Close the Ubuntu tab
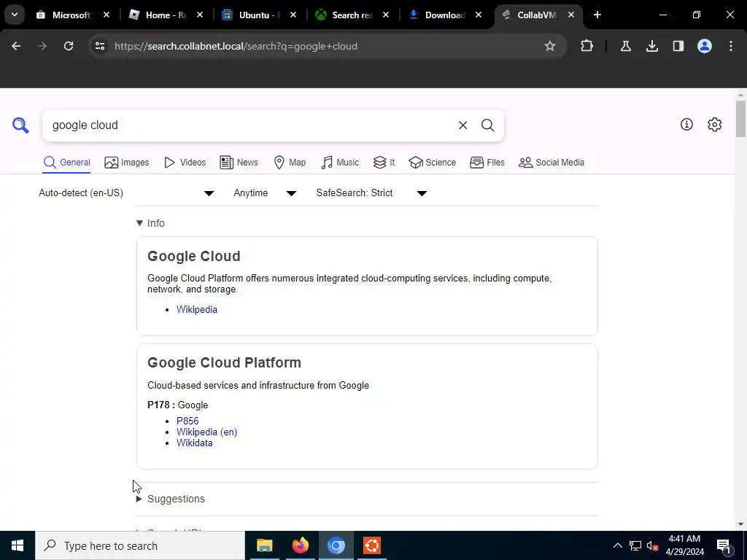Screen dimensions: 747x560 (x=293, y=15)
